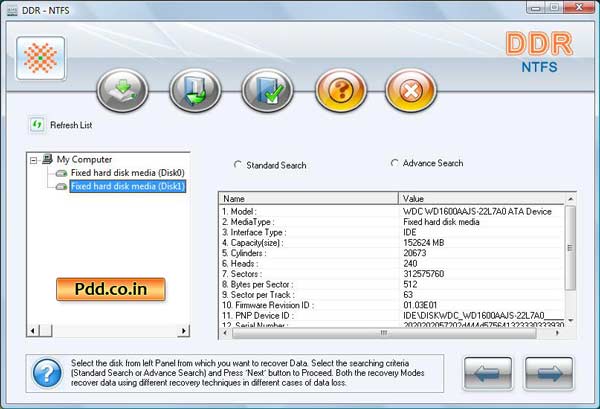Click the book with green arrow icon
The height and width of the screenshot is (409, 600).
tap(195, 91)
